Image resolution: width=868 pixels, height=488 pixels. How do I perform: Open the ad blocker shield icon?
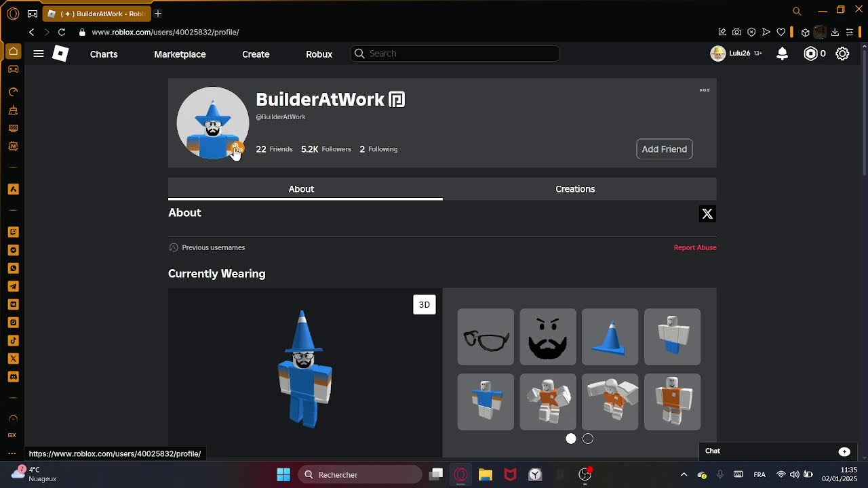point(751,32)
